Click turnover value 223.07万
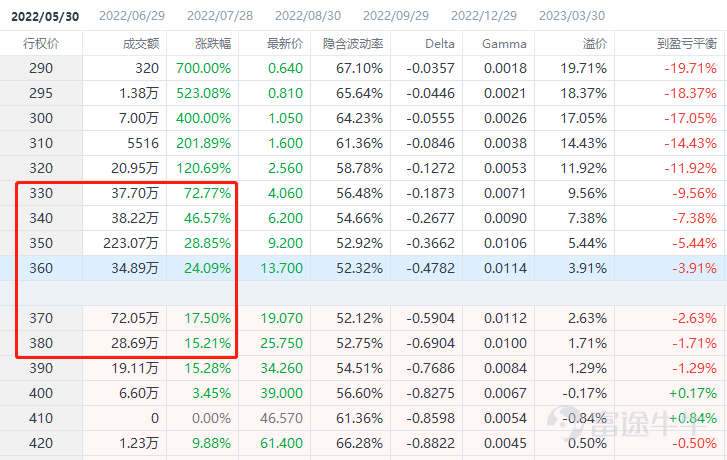Screen dimensions: 727x460 [131, 243]
